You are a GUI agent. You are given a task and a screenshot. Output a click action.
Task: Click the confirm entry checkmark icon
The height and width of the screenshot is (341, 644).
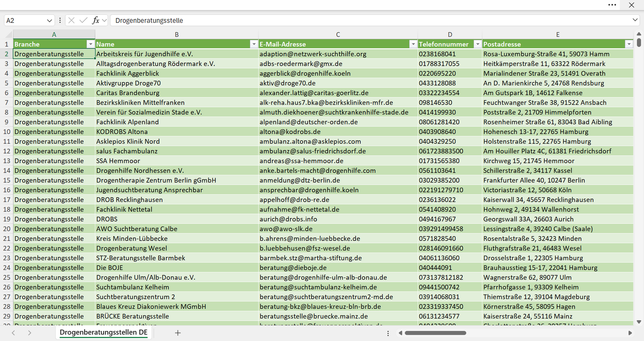coord(83,20)
